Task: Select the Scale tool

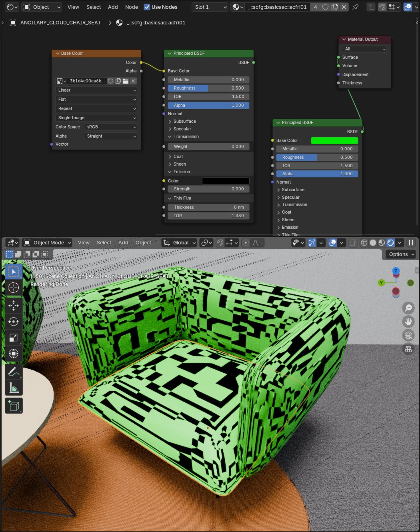Action: pyautogui.click(x=14, y=338)
